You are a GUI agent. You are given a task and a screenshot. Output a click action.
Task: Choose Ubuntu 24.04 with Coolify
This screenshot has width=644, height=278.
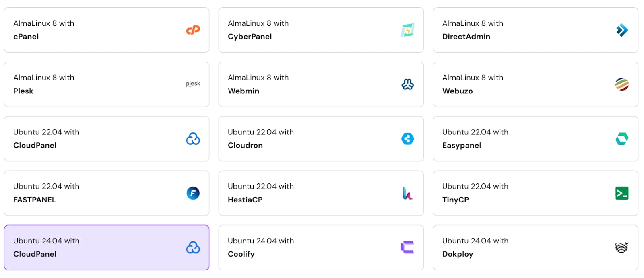click(321, 247)
